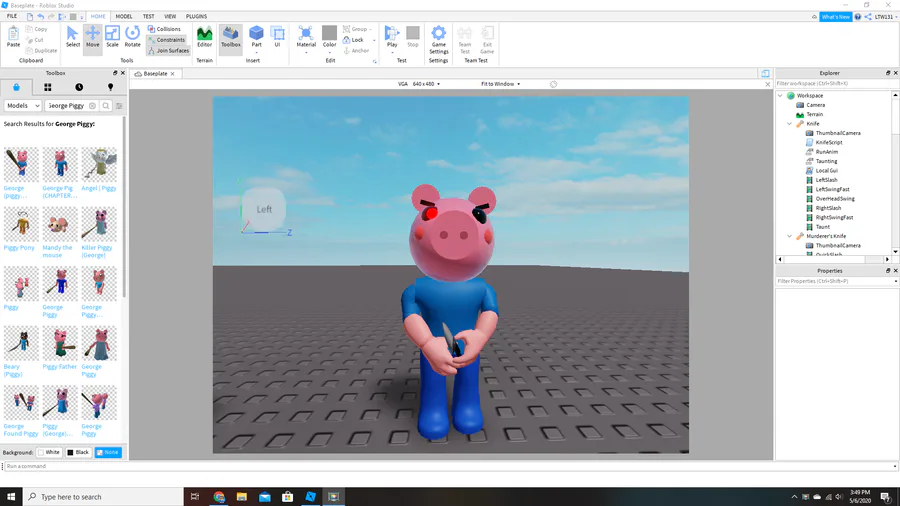Open Toolbox Marketplace tab
This screenshot has width=900, height=506.
click(16, 87)
